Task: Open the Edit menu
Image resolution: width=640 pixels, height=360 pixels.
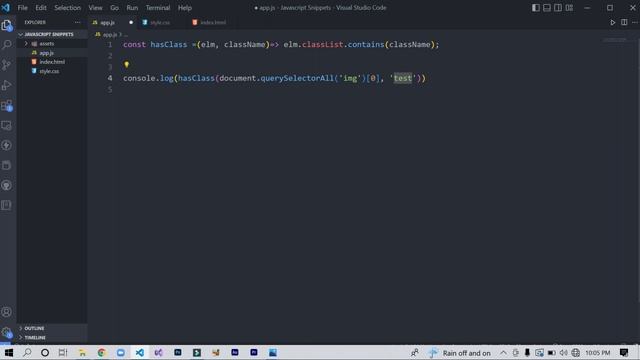Action: click(x=41, y=8)
